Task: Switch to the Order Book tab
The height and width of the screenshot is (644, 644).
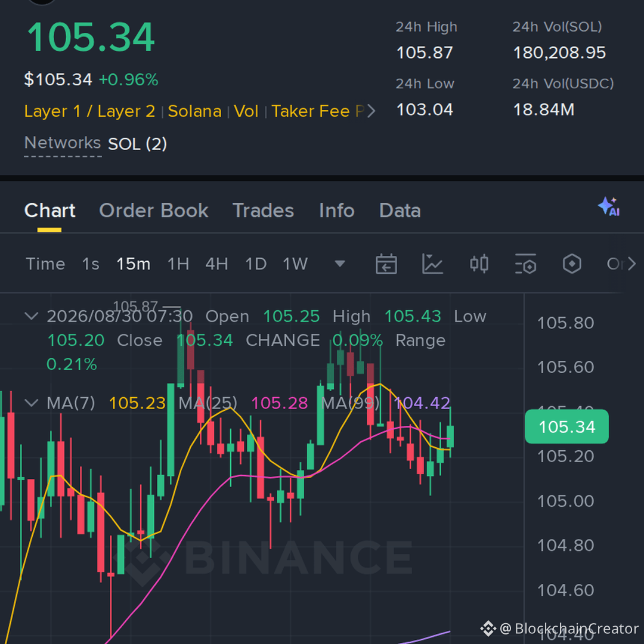Action: (x=154, y=210)
